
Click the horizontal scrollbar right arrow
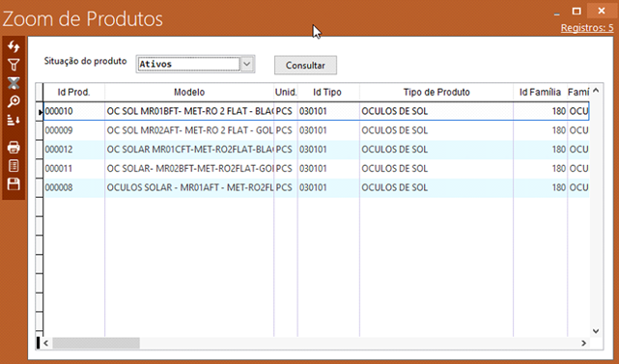(583, 343)
